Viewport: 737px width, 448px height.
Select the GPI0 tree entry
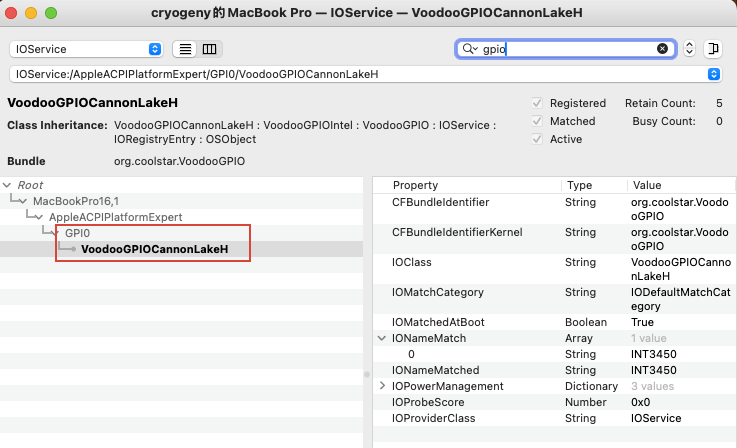click(x=77, y=233)
